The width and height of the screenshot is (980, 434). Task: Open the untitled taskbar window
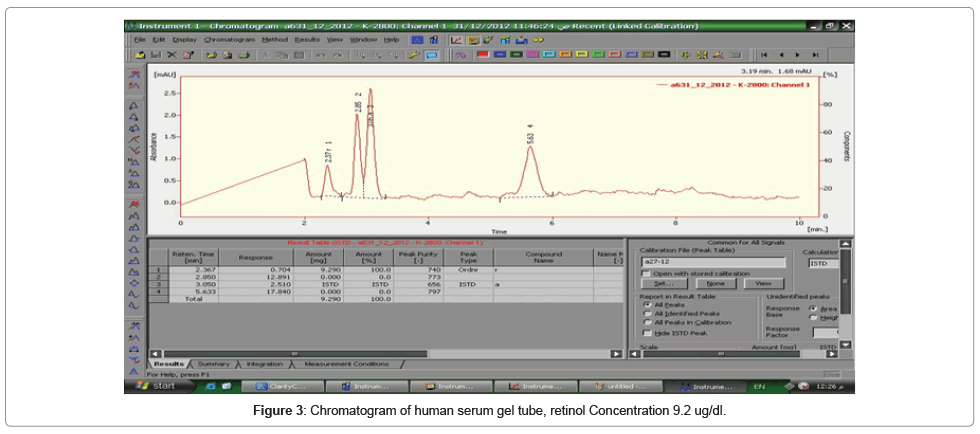pos(619,386)
